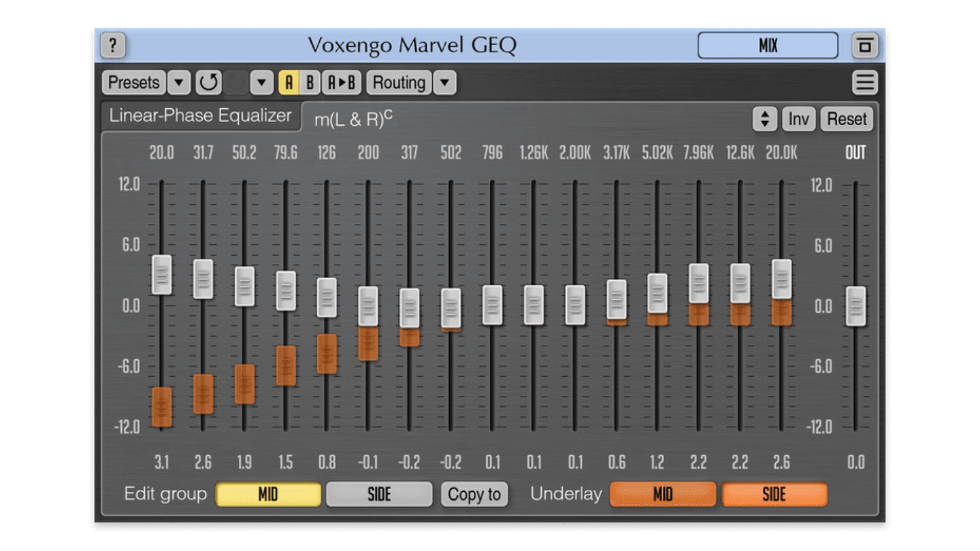Screen dimensions: 980x551
Task: Click the 200 Hz band fader
Action: tap(368, 306)
